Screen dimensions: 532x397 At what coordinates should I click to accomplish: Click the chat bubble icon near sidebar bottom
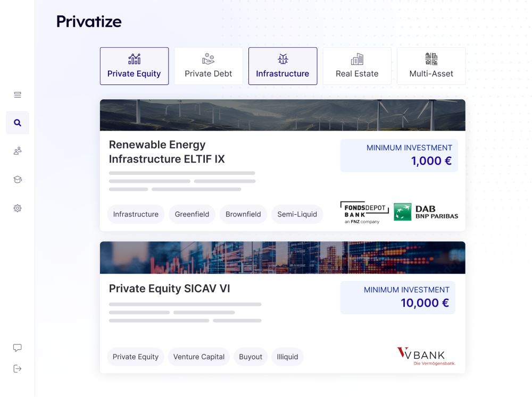point(17,347)
